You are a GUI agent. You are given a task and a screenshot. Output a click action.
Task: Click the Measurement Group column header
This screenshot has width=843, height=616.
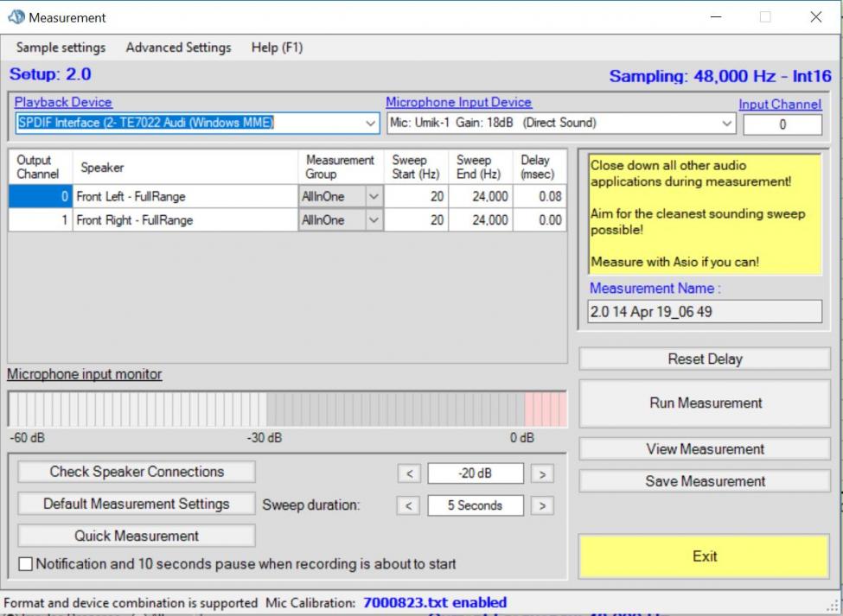[x=341, y=167]
